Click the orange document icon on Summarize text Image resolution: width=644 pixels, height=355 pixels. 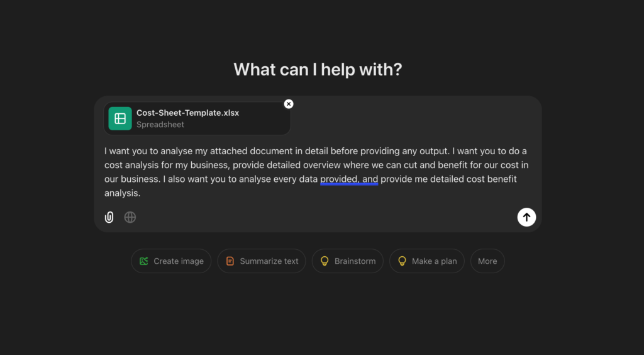coord(230,261)
